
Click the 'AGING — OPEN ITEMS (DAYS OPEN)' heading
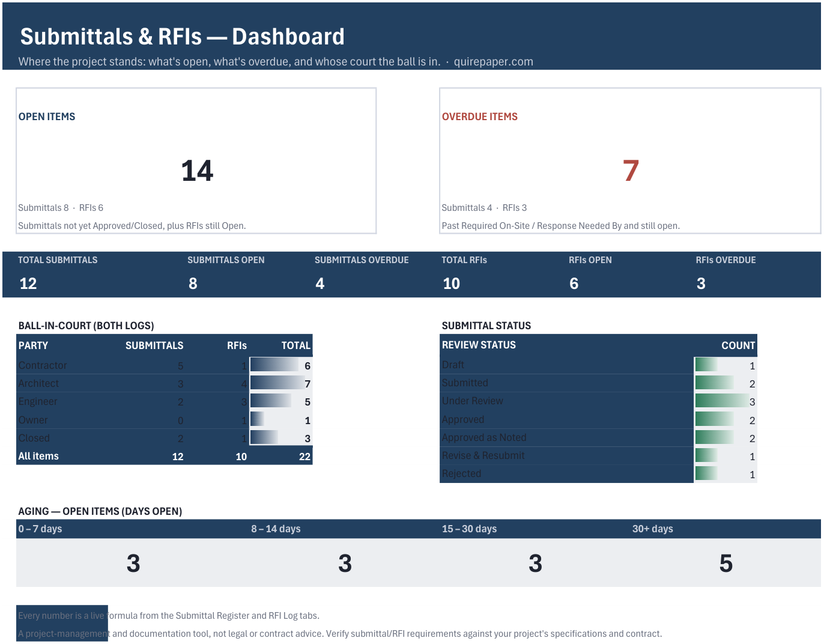tap(100, 511)
